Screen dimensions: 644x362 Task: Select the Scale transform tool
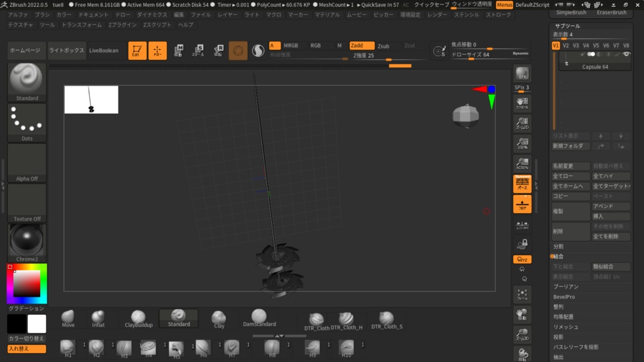tap(198, 50)
